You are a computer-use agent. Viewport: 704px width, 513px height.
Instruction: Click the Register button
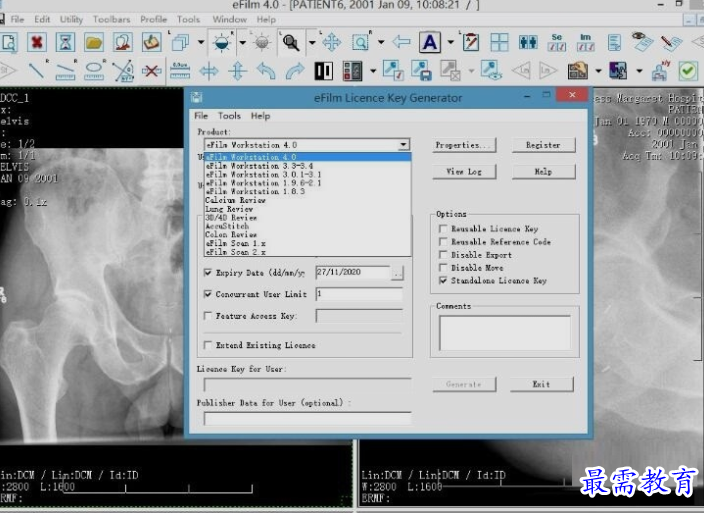point(543,145)
